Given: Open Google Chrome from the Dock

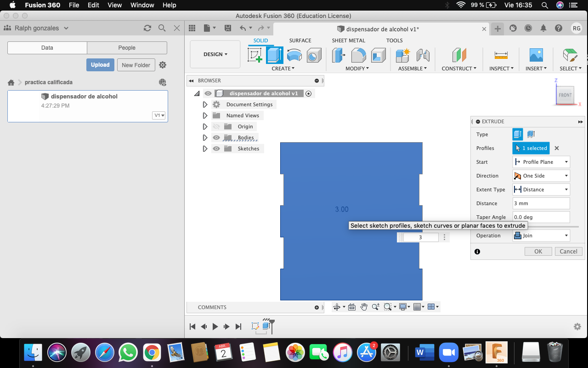Looking at the screenshot, I should coord(152,353).
